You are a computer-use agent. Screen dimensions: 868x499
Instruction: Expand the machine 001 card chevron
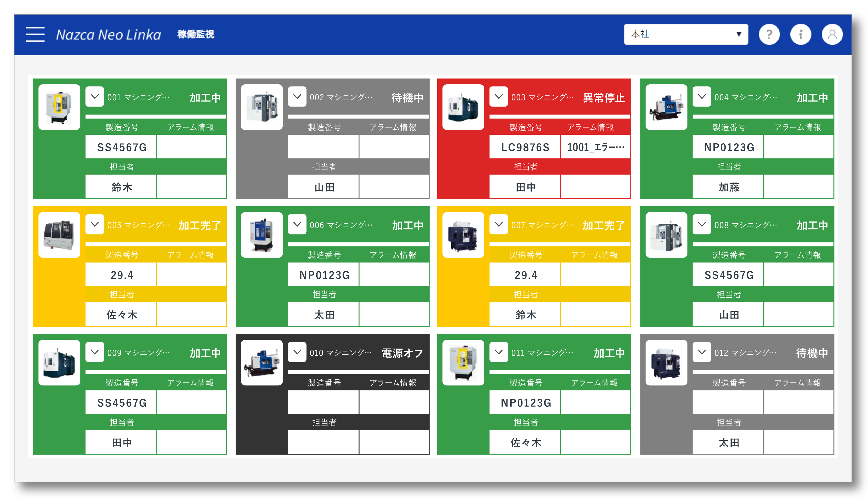(95, 97)
